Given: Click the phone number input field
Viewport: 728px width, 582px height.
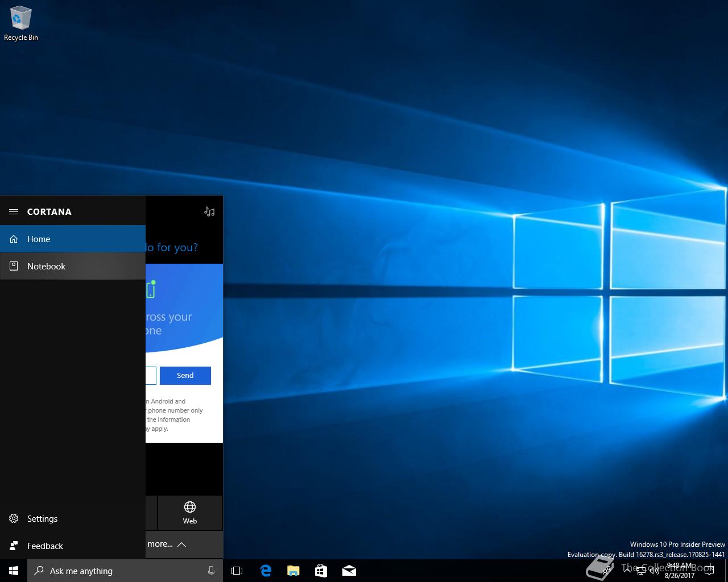Looking at the screenshot, I should (x=151, y=375).
